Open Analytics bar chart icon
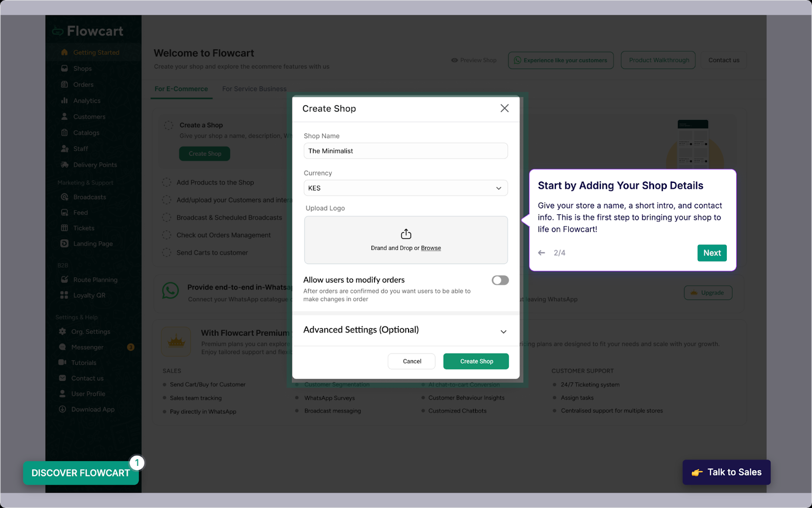The image size is (812, 508). [64, 101]
